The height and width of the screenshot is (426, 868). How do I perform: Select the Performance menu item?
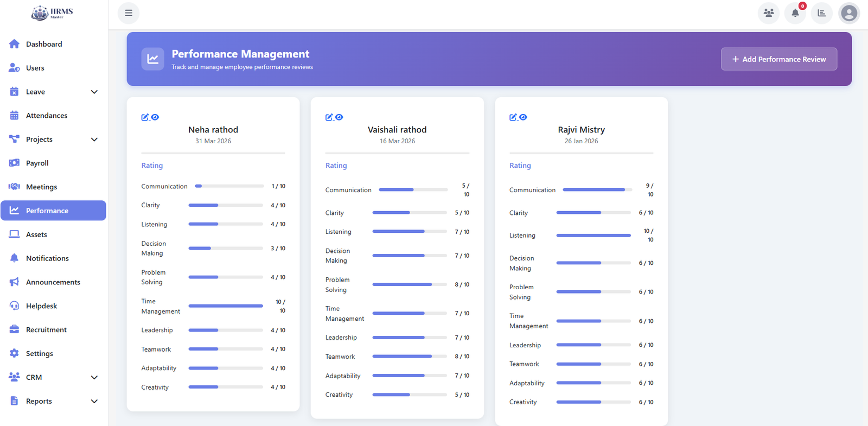[53, 211]
